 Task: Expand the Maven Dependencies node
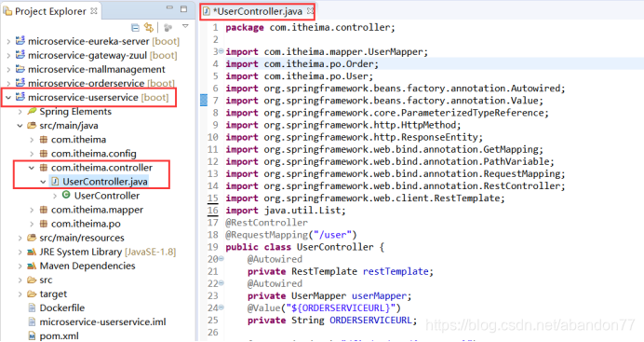click(20, 267)
